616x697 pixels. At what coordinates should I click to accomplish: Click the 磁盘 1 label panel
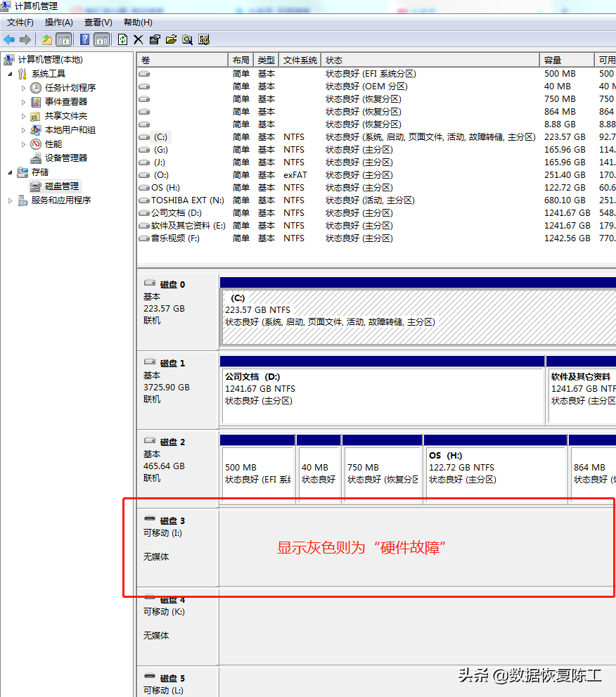(x=178, y=390)
